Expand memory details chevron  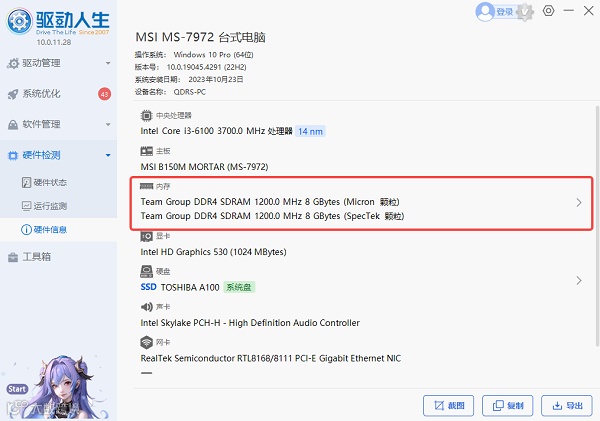pos(579,202)
